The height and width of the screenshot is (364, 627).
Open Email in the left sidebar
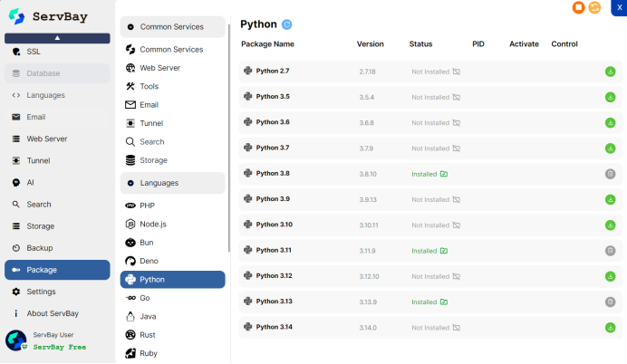(x=57, y=117)
